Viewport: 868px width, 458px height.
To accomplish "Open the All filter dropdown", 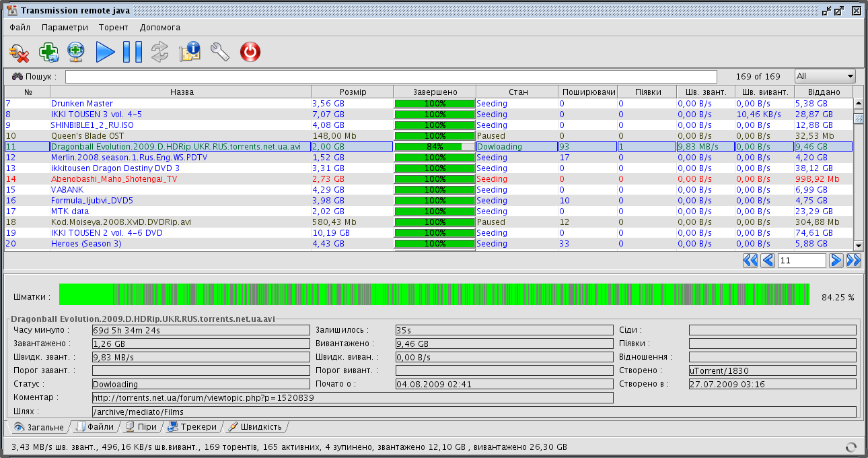I will tap(824, 76).
